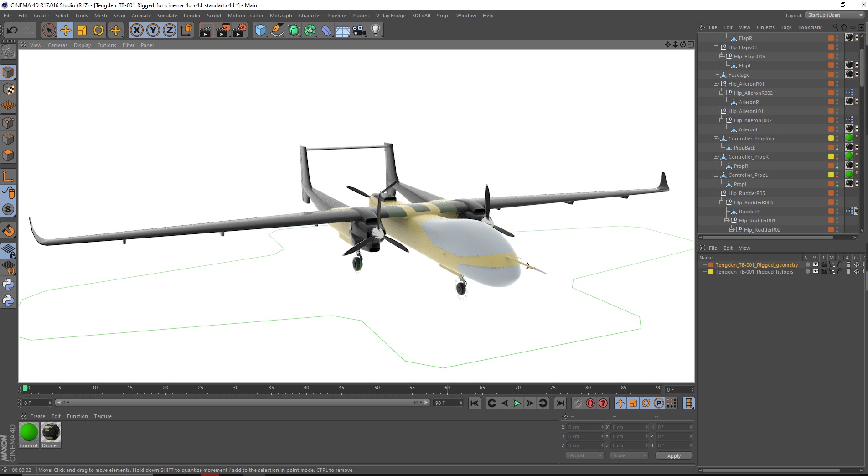Viewport: 868px width, 476px height.
Task: Click Controller_PropL yellow layer color swatch
Action: (x=831, y=175)
